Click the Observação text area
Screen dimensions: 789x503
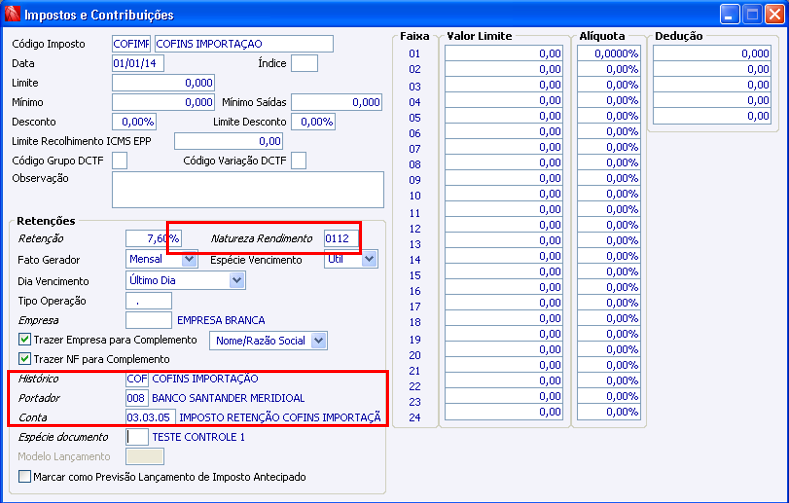tap(248, 190)
